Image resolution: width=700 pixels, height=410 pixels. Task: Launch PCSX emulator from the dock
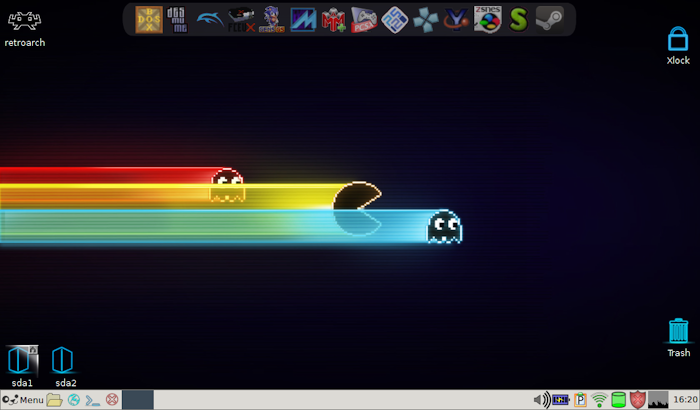pyautogui.click(x=364, y=20)
